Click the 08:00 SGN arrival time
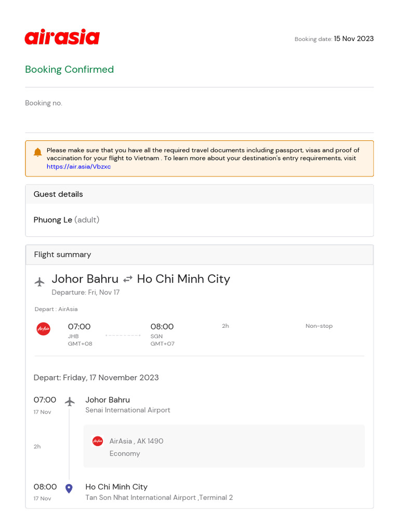 [x=162, y=327]
